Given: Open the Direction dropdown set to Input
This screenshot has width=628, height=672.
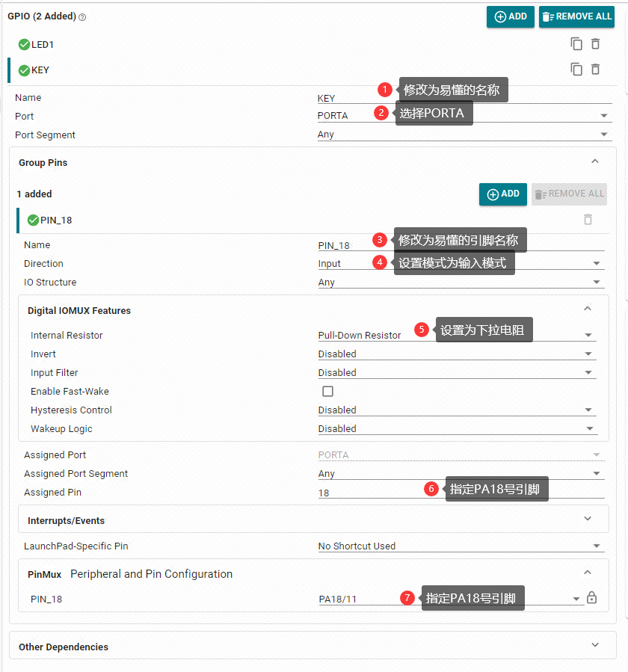Looking at the screenshot, I should [461, 263].
